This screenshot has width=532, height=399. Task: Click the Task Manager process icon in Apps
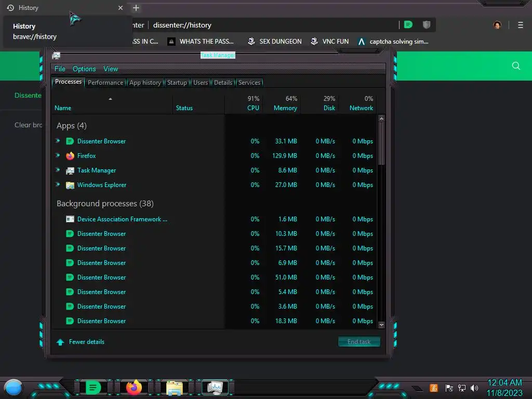[x=70, y=170]
